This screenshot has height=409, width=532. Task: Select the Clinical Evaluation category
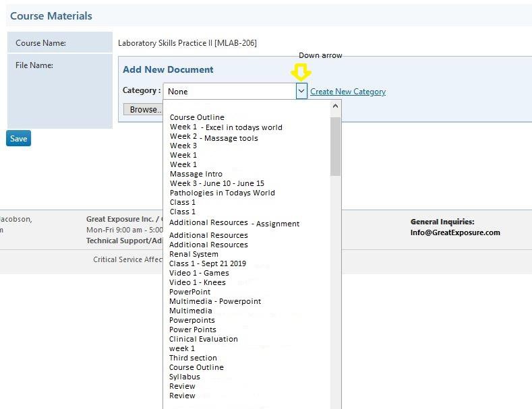pyautogui.click(x=203, y=339)
